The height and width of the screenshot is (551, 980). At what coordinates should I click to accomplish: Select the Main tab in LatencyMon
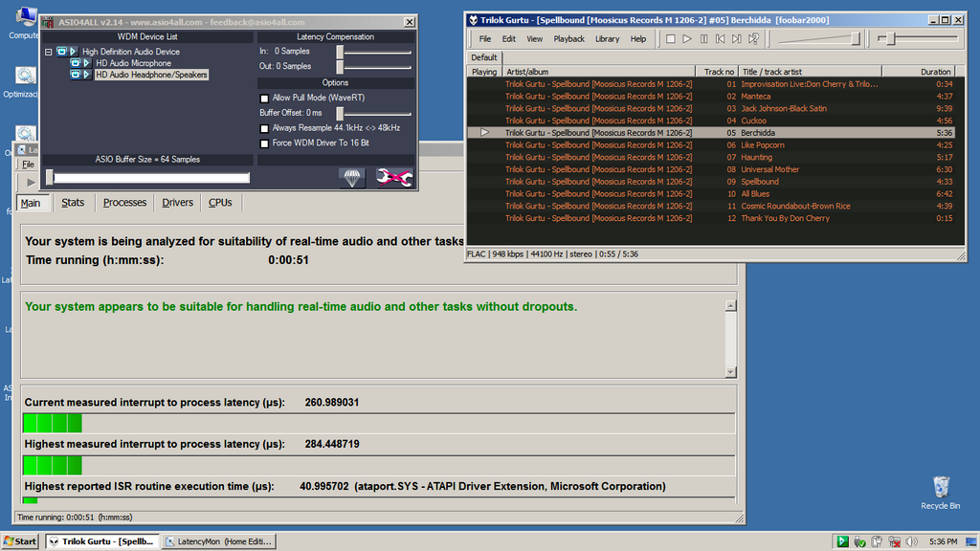click(31, 203)
